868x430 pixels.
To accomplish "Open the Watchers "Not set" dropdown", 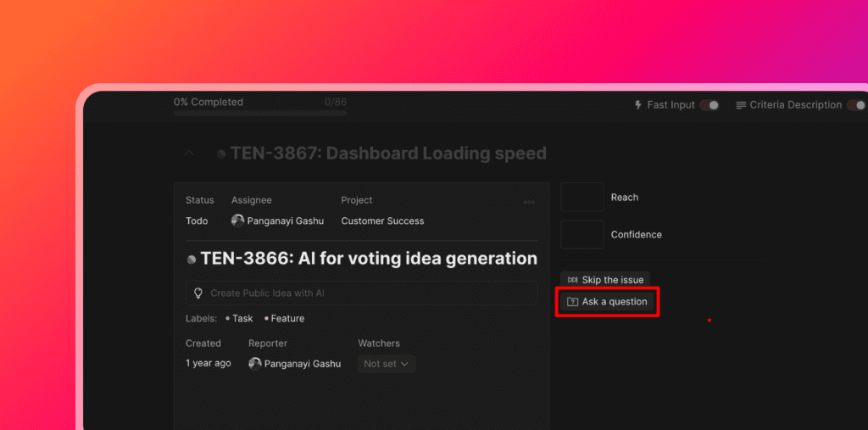I will coord(387,363).
